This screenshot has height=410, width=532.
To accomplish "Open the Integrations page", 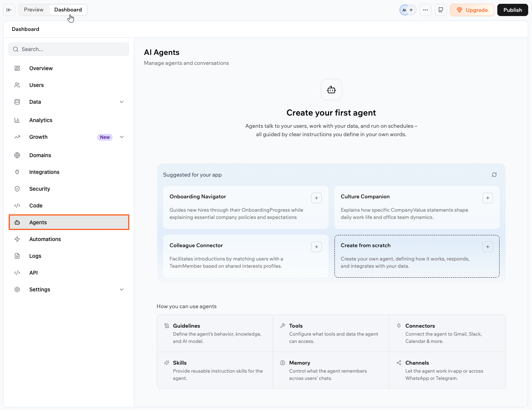I will point(69,172).
